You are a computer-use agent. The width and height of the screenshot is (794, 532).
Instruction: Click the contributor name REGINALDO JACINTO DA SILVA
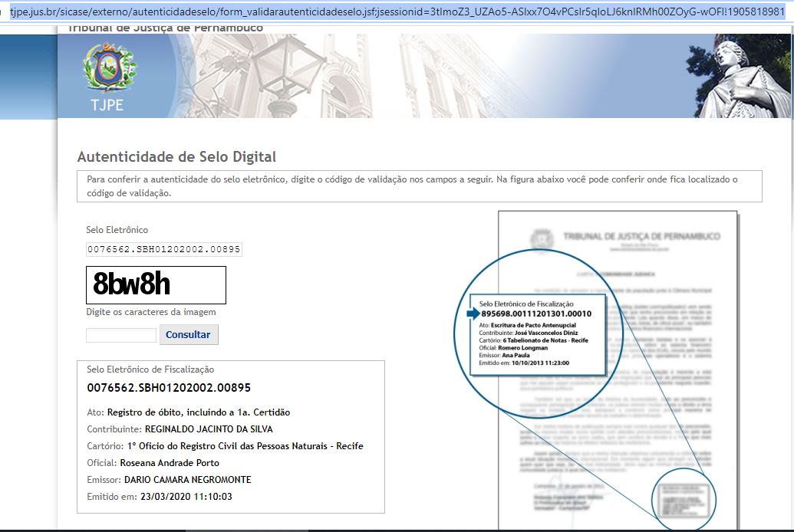(x=209, y=429)
